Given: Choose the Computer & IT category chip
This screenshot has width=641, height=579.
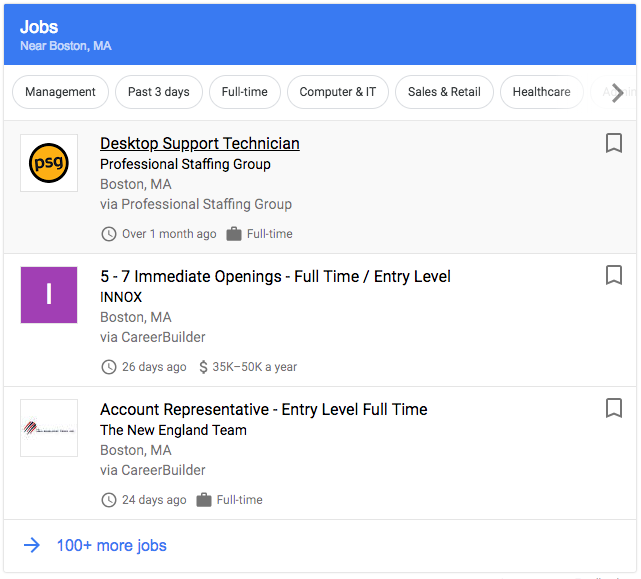Looking at the screenshot, I should tap(338, 92).
